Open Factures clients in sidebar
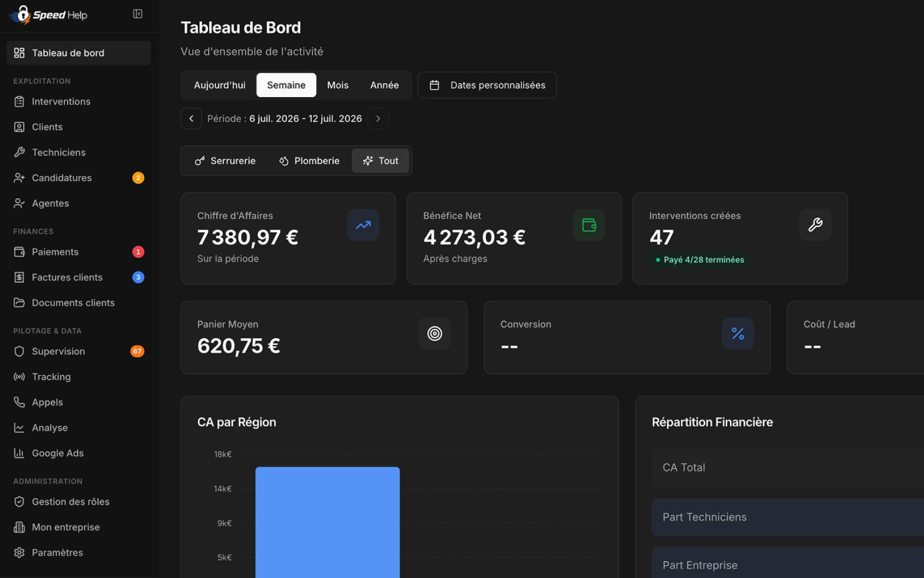924x578 pixels. click(79, 277)
